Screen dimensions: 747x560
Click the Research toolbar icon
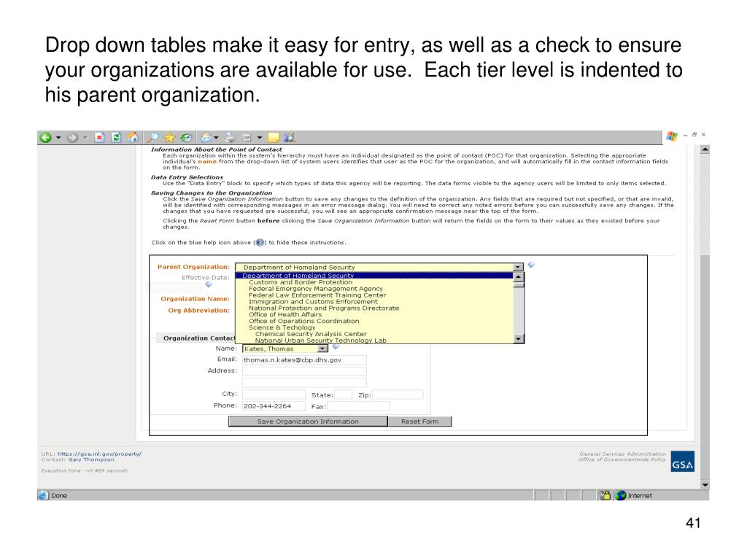click(289, 138)
